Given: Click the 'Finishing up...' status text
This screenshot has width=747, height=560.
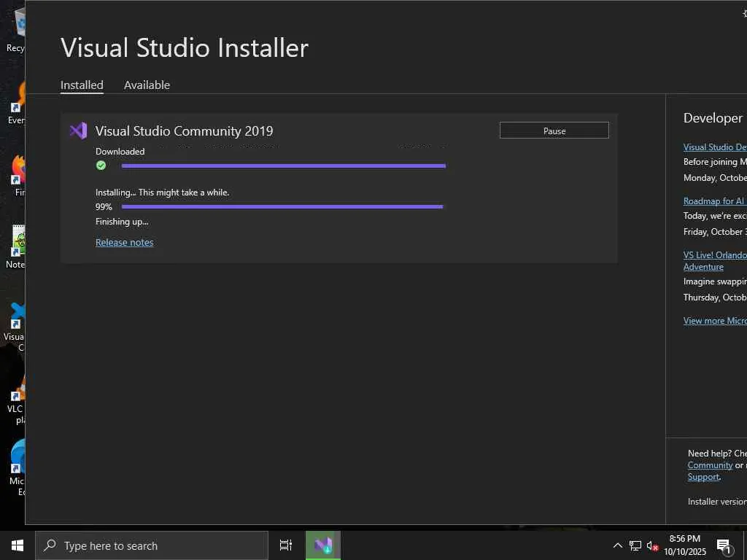Looking at the screenshot, I should pos(122,222).
